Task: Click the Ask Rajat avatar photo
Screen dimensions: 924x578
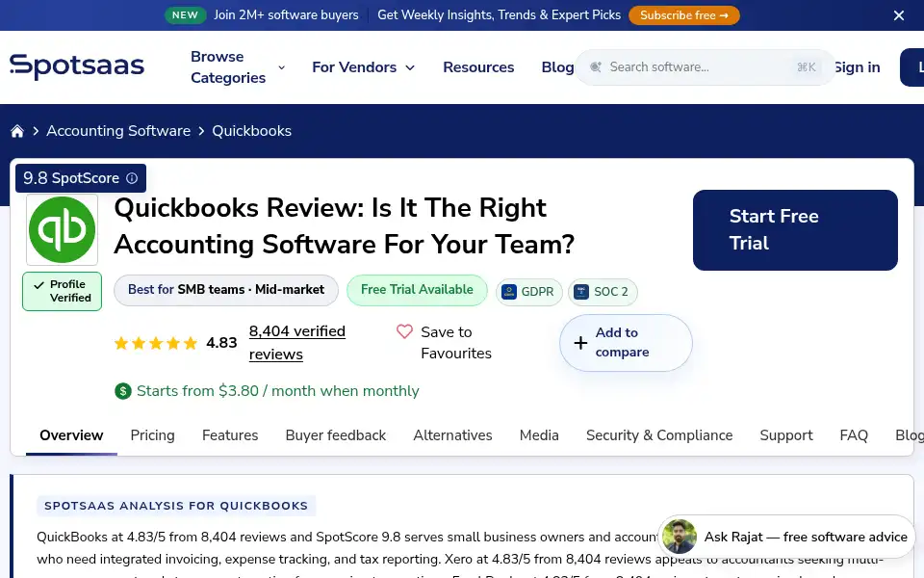Action: point(679,537)
